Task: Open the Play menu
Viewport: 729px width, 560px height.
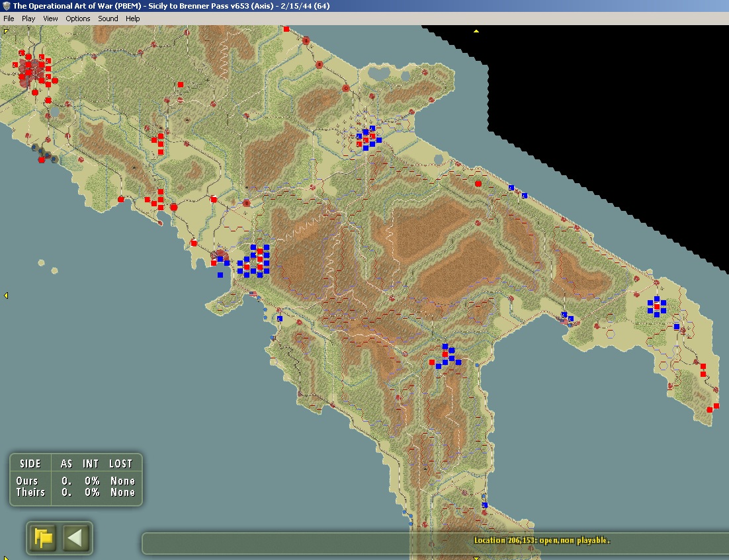Action: [x=28, y=19]
